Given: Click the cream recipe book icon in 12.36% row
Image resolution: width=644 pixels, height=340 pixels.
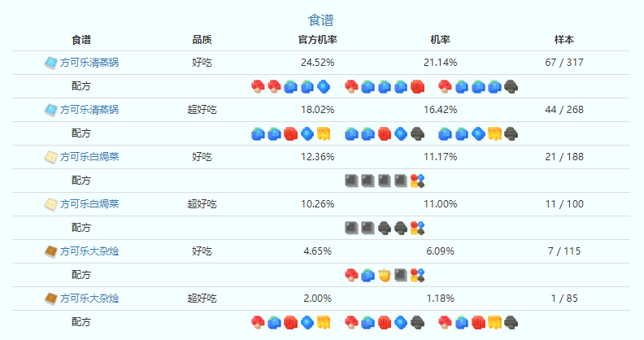Looking at the screenshot, I should [x=50, y=157].
